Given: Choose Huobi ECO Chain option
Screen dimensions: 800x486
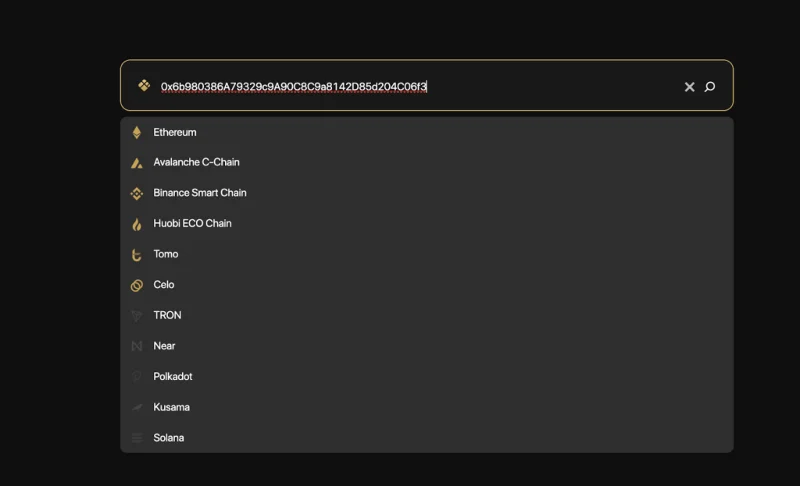Looking at the screenshot, I should [427, 223].
